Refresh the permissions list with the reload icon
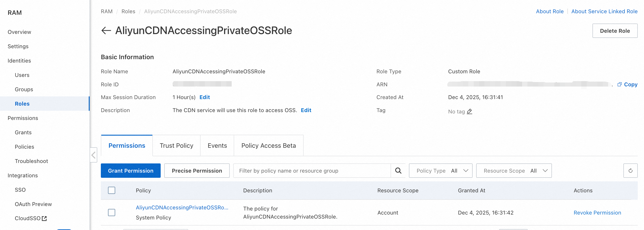The image size is (644, 230). pos(630,171)
